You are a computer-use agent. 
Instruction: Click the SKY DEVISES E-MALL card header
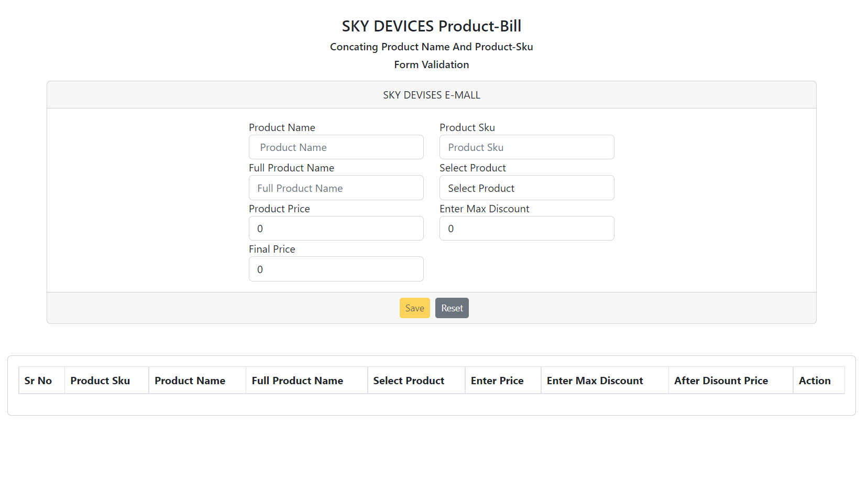(x=431, y=95)
